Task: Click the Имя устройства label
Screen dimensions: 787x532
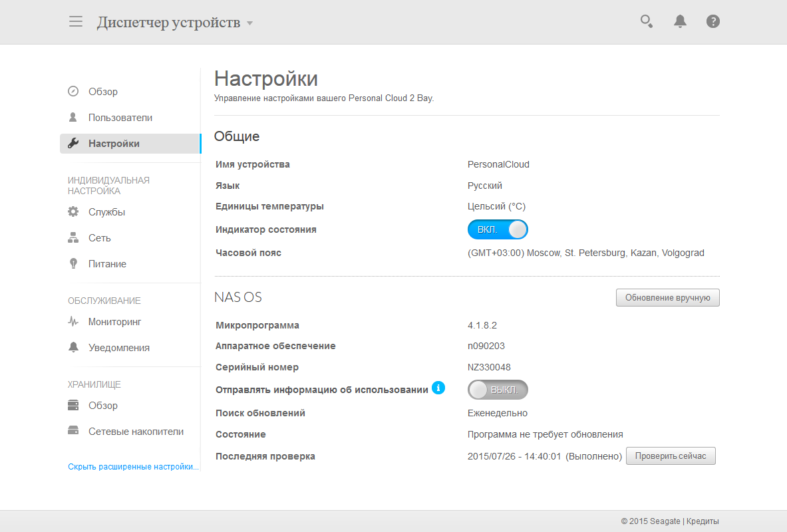Action: pyautogui.click(x=252, y=165)
